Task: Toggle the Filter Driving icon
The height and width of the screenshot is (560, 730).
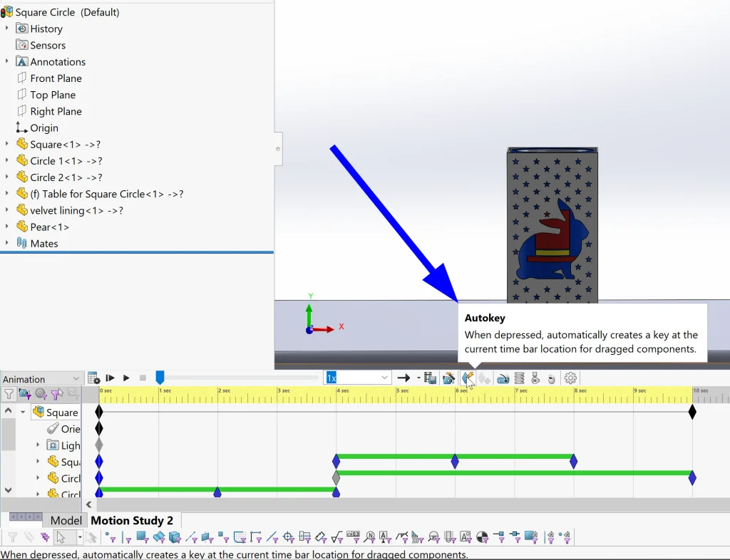Action: [41, 395]
